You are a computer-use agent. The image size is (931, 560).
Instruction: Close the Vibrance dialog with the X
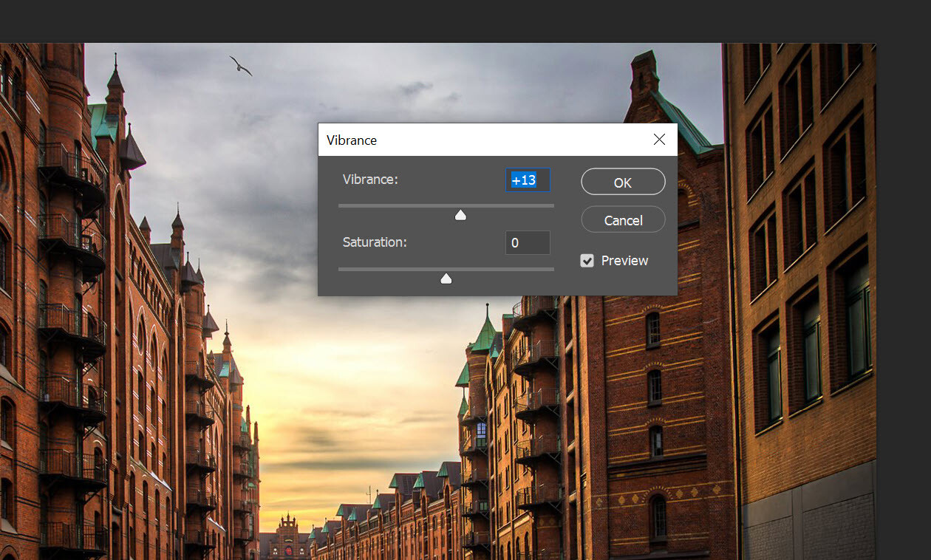tap(659, 139)
